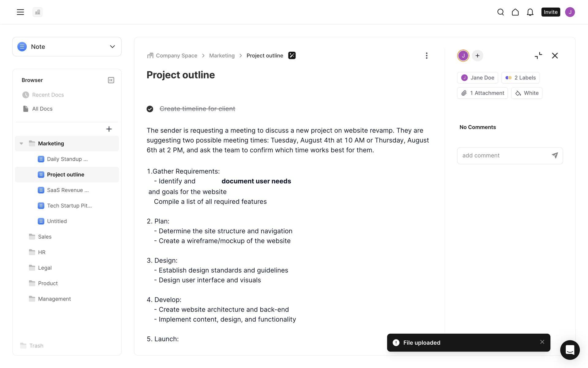
Task: Open notifications bell
Action: click(x=530, y=12)
